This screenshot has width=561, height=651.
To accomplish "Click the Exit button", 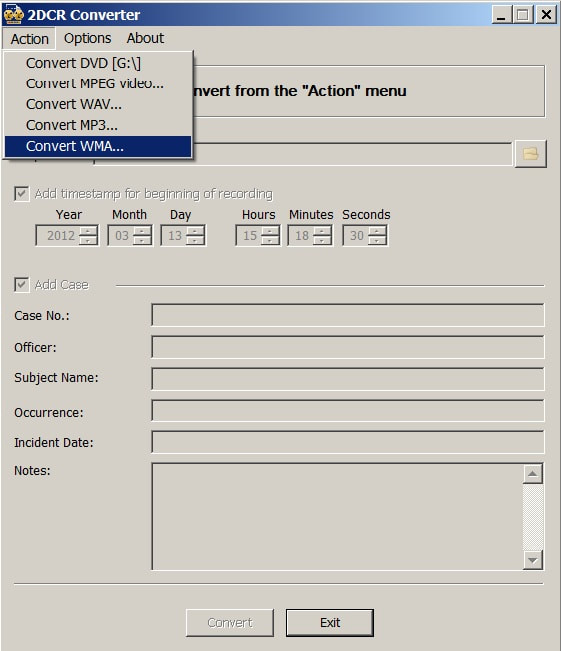I will coord(330,622).
